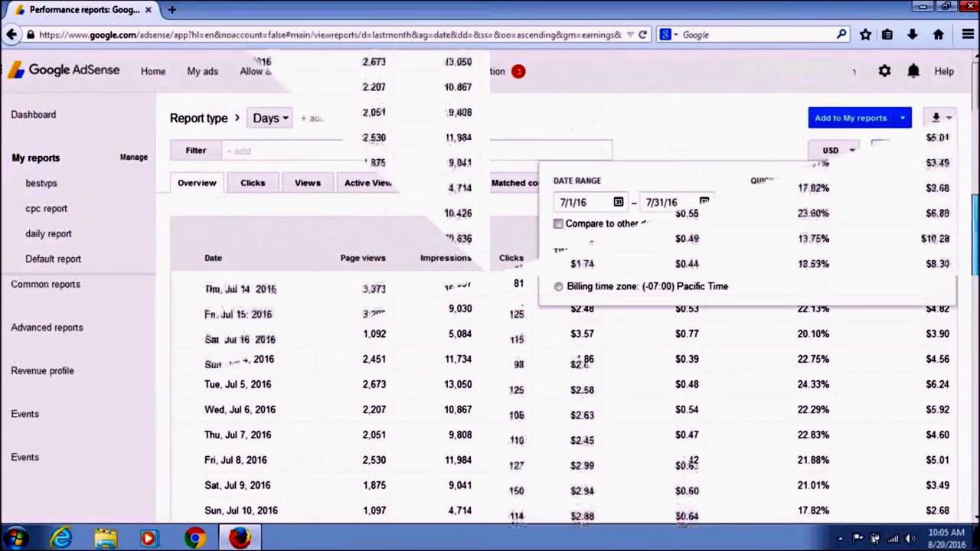The width and height of the screenshot is (980, 551).
Task: Open the AdSense notifications bell
Action: [913, 71]
